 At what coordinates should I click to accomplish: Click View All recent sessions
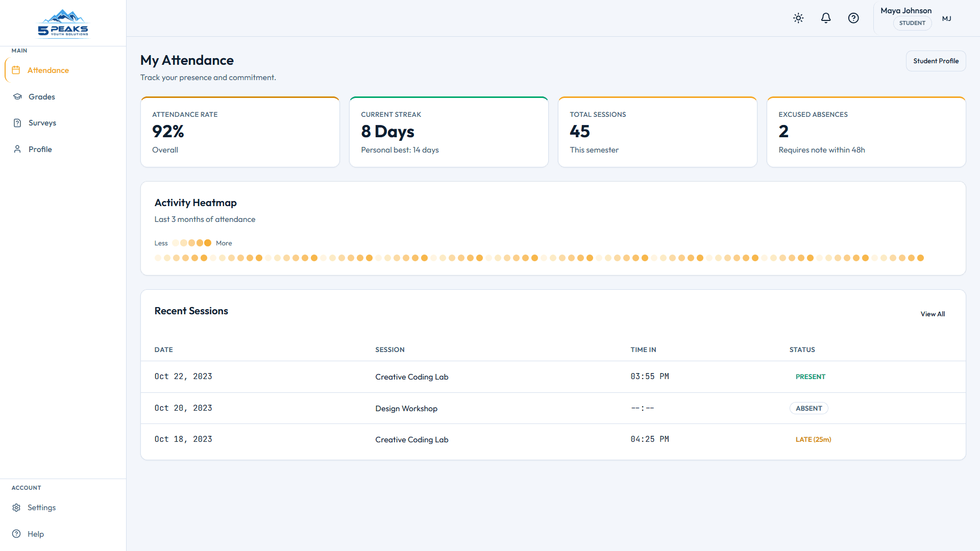[x=933, y=314]
